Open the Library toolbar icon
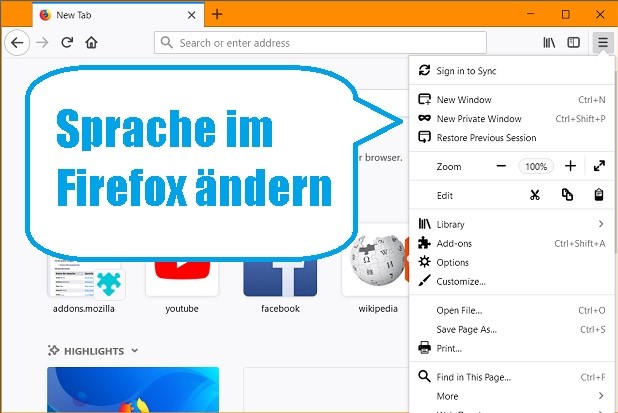618x413 pixels. [549, 43]
